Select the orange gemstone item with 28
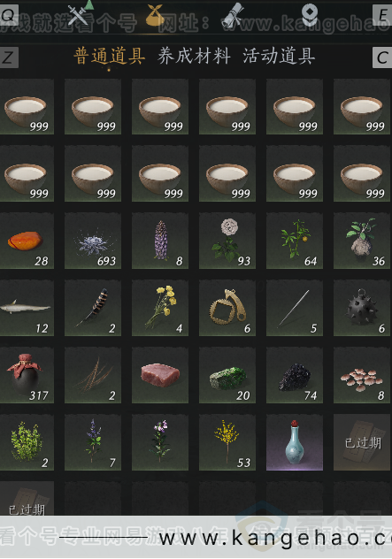 pyautogui.click(x=27, y=241)
